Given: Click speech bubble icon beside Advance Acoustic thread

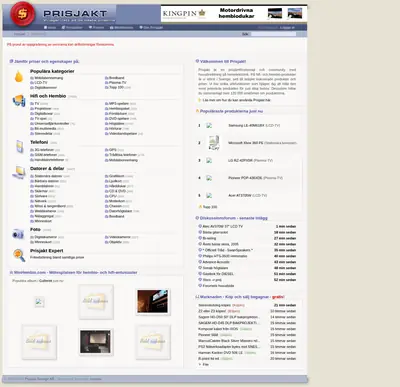Looking at the screenshot, I should point(200,262).
